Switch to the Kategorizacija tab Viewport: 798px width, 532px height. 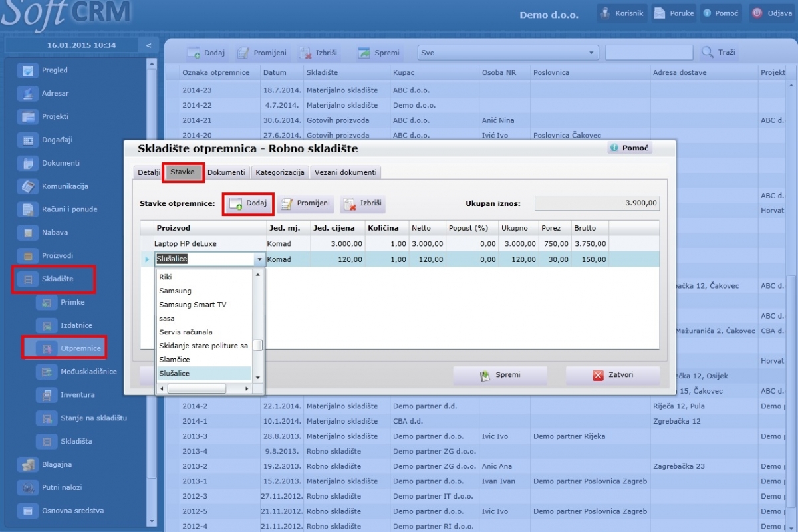point(280,172)
